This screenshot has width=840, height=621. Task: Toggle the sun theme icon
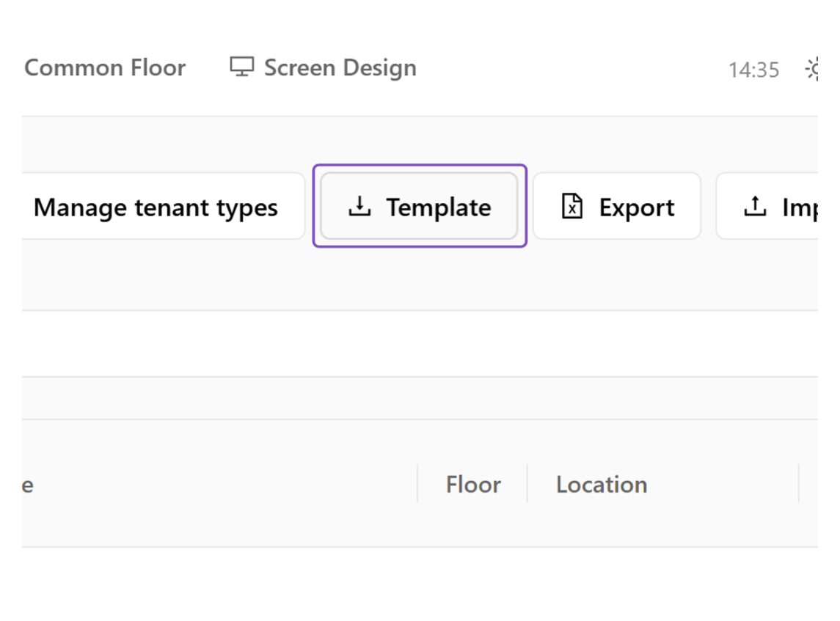[811, 69]
